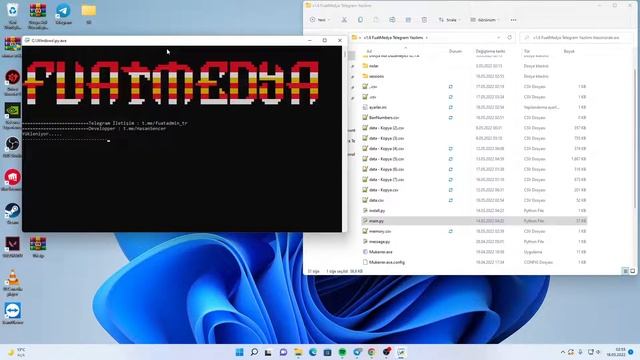Select the highlighted main.py file
The height and width of the screenshot is (360, 640).
click(x=474, y=221)
